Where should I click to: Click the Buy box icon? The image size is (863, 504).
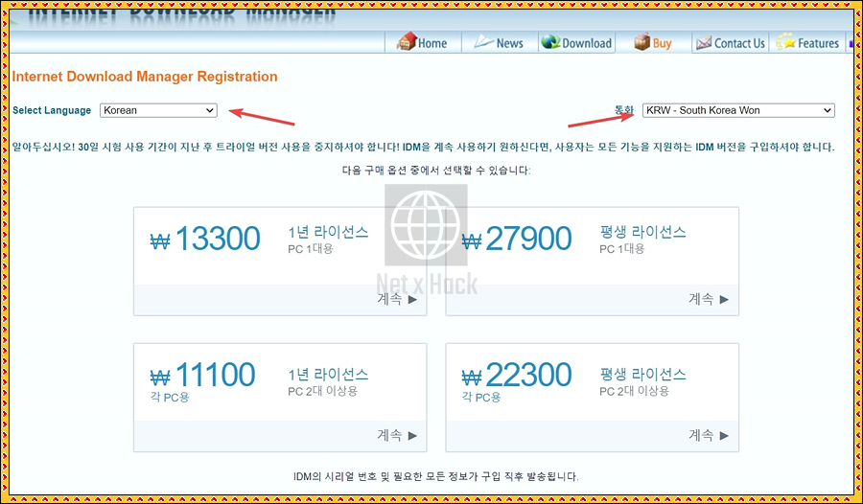coord(641,42)
